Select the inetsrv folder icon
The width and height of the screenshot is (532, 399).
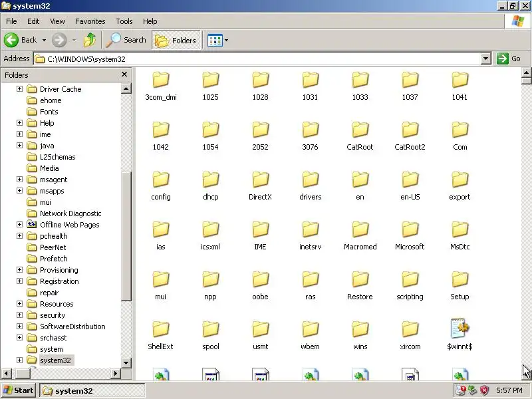tap(310, 229)
